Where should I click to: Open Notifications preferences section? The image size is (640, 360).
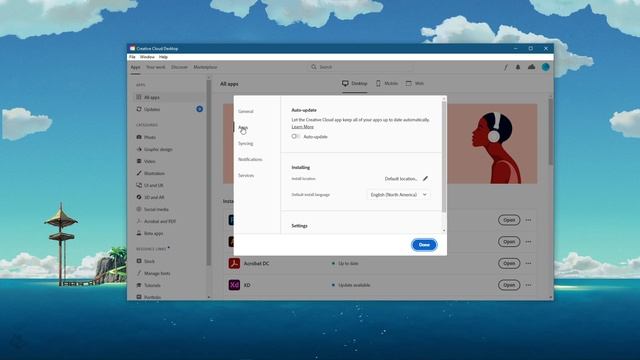point(250,159)
